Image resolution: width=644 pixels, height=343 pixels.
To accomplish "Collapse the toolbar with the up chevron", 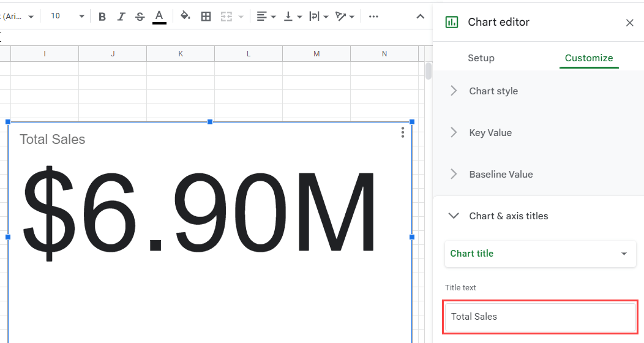I will [x=420, y=17].
